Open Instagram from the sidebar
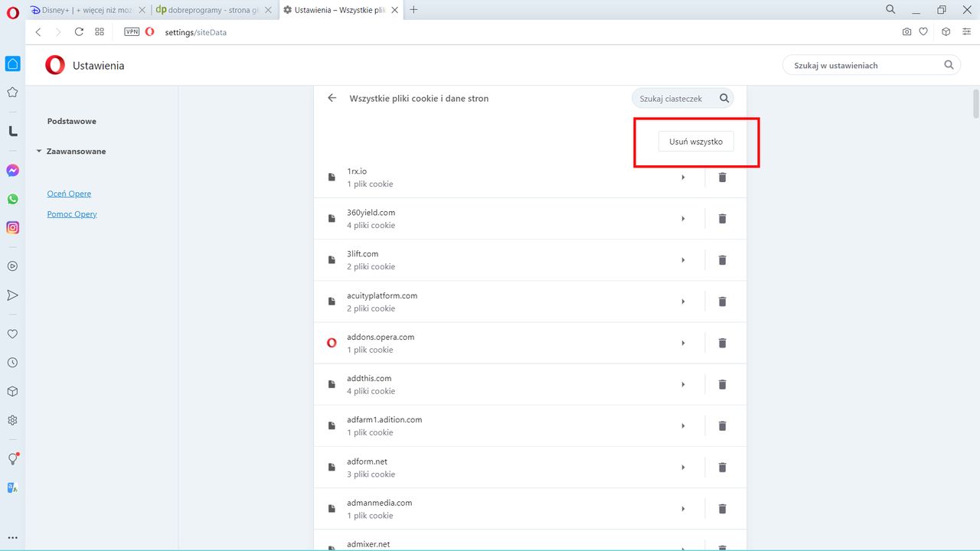The width and height of the screenshot is (980, 551). (12, 227)
